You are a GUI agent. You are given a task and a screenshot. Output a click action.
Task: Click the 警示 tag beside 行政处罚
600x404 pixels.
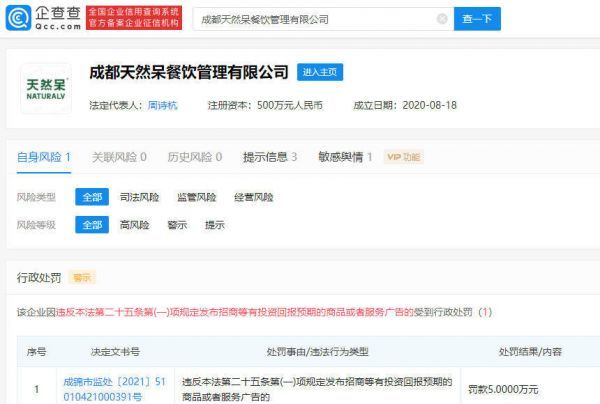coord(82,277)
